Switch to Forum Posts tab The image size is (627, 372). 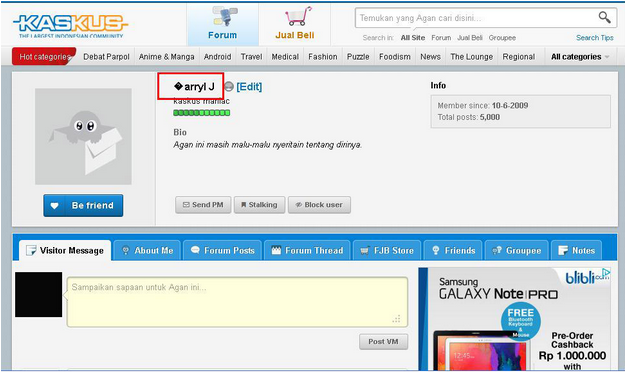point(222,251)
